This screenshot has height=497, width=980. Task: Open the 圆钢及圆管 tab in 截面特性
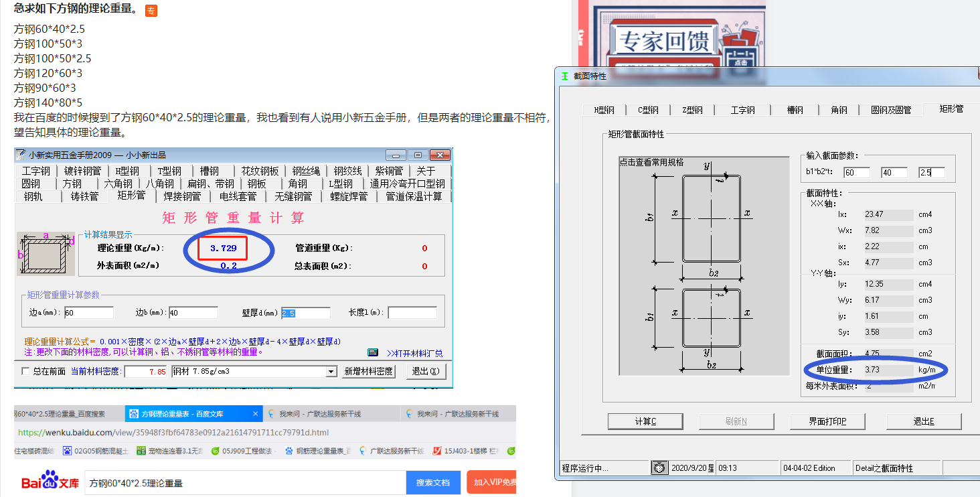coord(890,110)
